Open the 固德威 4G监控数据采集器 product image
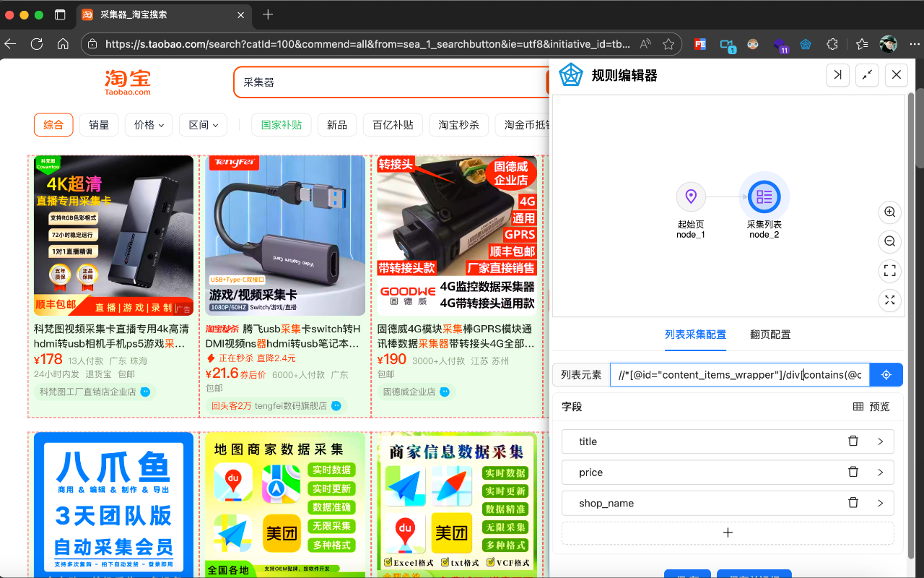This screenshot has height=578, width=924. coord(457,236)
